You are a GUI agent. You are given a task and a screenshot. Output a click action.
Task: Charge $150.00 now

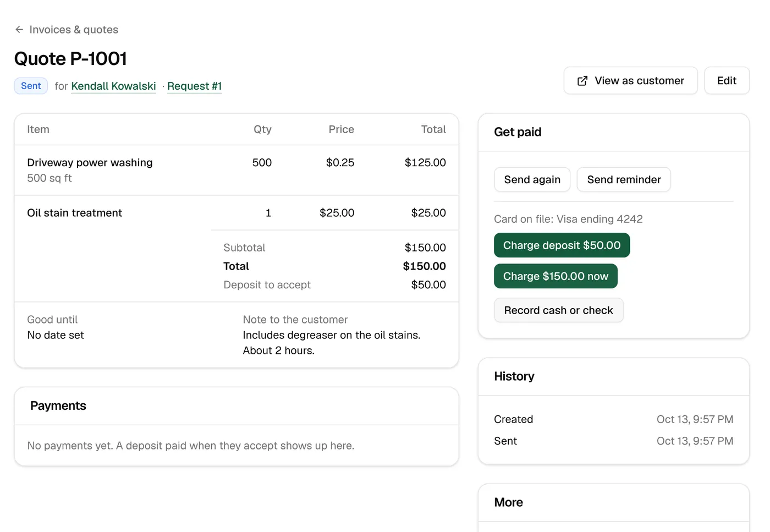click(555, 276)
